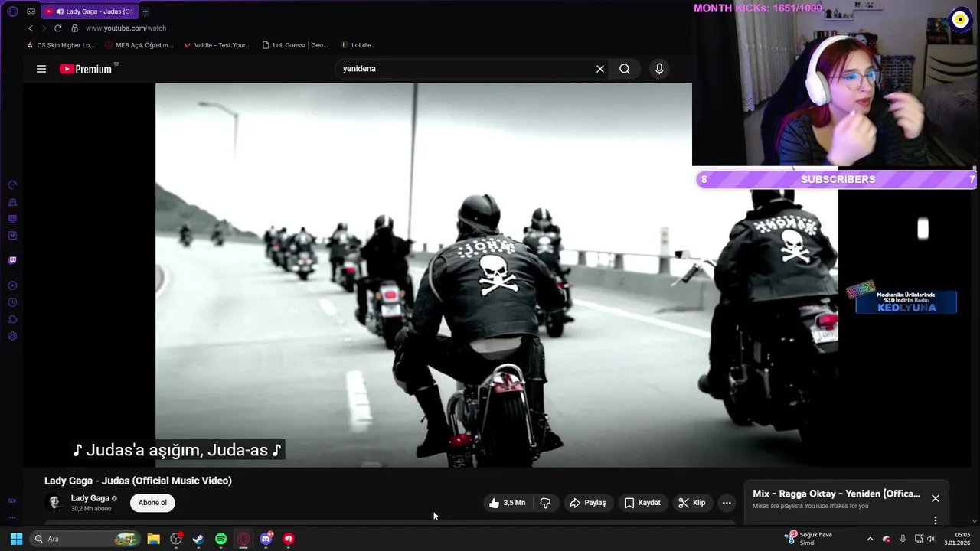Go to YouTube Premium home logo
Image resolution: width=980 pixels, height=551 pixels.
point(87,69)
